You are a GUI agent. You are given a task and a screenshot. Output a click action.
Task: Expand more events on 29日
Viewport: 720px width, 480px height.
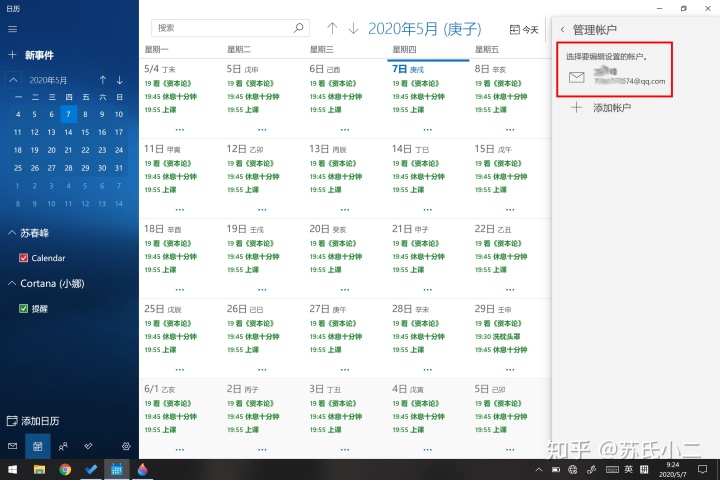[x=510, y=369]
